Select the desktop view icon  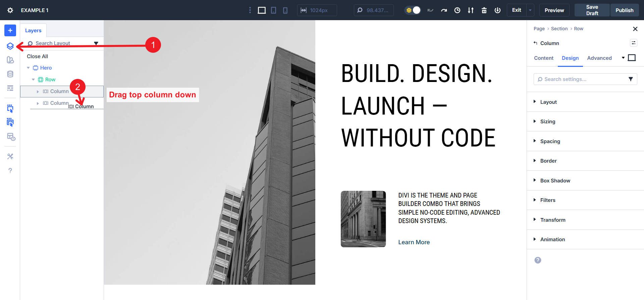[x=262, y=10]
